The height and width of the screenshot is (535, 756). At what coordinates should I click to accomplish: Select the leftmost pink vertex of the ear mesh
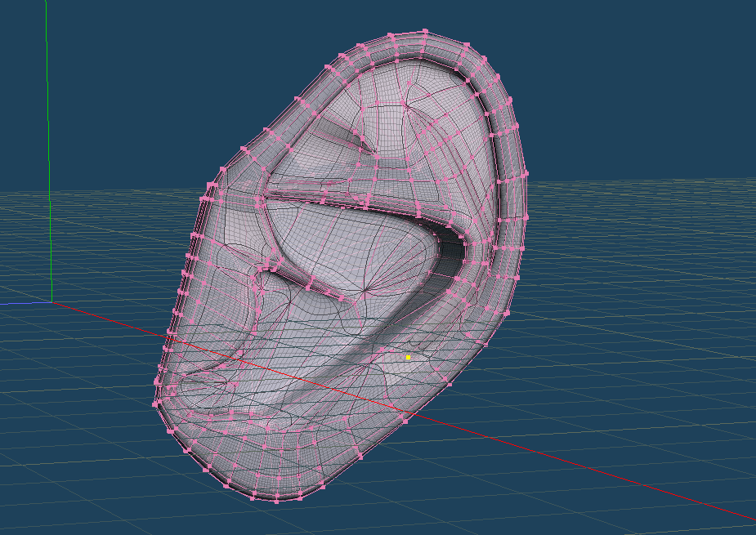[x=155, y=403]
